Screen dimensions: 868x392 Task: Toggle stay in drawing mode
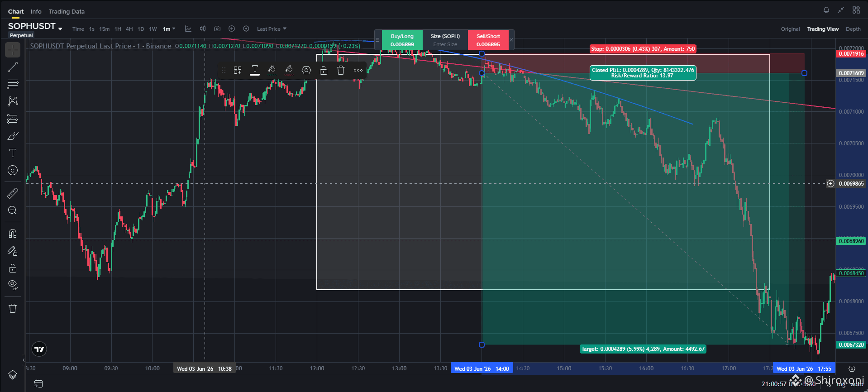13,251
